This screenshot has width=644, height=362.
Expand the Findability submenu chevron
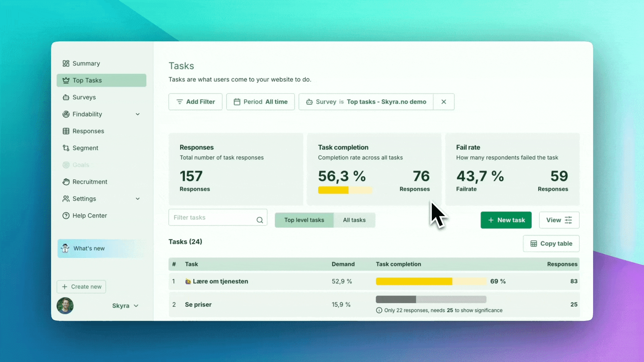tap(138, 114)
